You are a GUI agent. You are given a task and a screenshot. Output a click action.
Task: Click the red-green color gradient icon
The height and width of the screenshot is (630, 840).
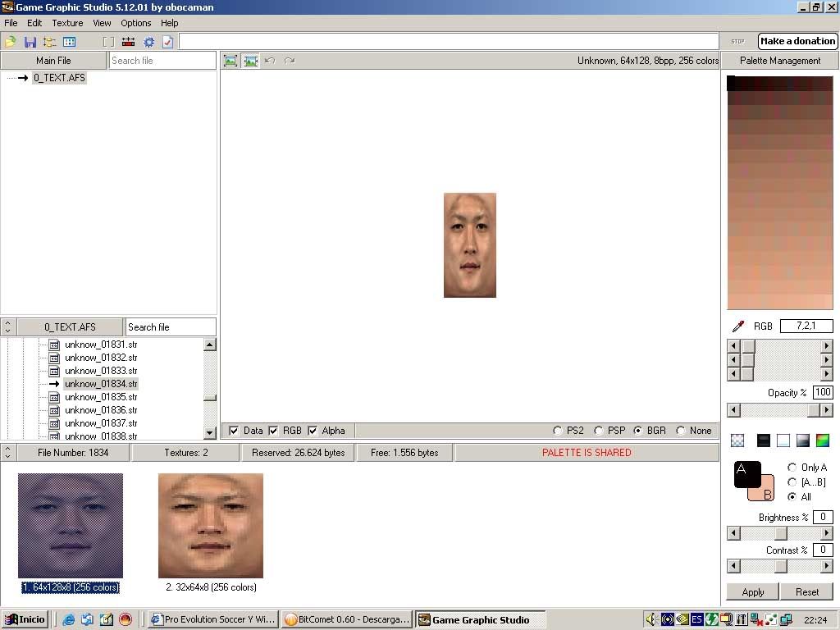click(x=823, y=441)
